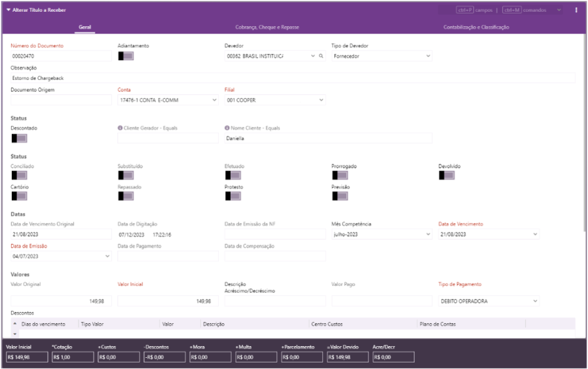Click the Cliente Gerador info icon
The image size is (588, 369).
pyautogui.click(x=120, y=128)
